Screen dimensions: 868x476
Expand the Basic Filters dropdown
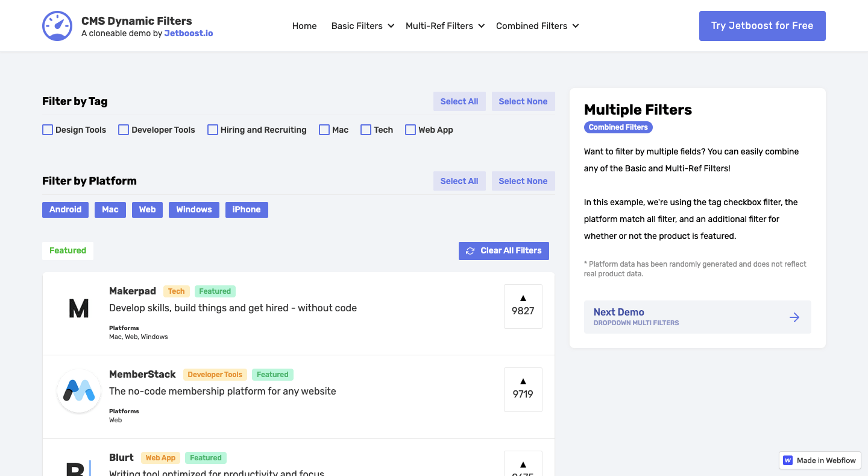362,26
